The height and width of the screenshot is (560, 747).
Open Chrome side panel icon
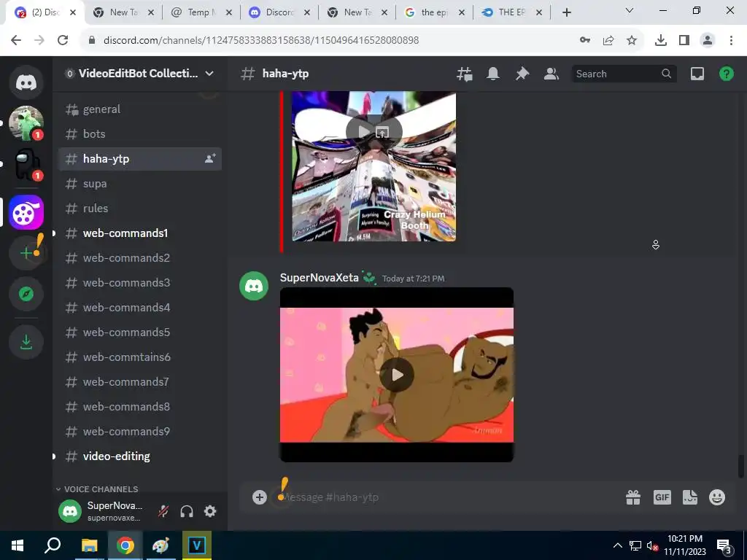(x=684, y=41)
